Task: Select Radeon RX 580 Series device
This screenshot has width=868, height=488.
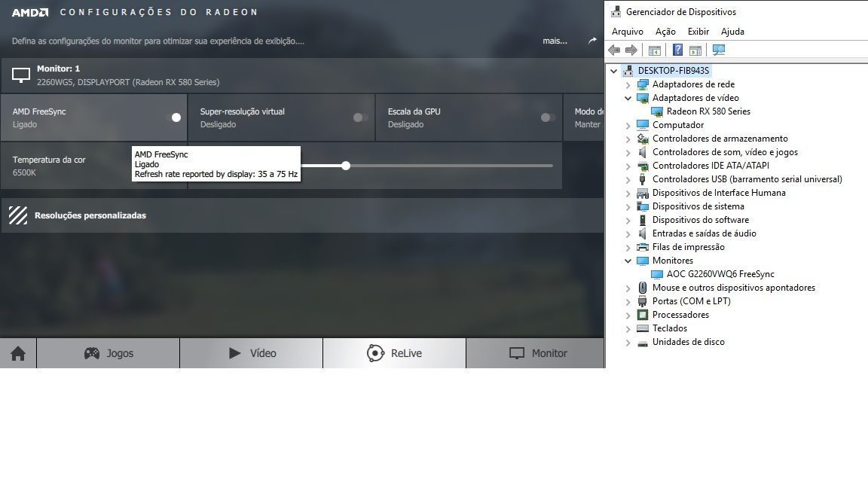Action: click(x=708, y=111)
